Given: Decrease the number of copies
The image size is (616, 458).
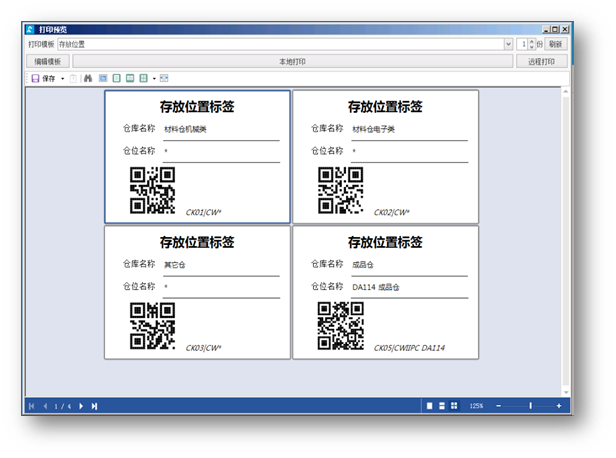Looking at the screenshot, I should click(532, 47).
